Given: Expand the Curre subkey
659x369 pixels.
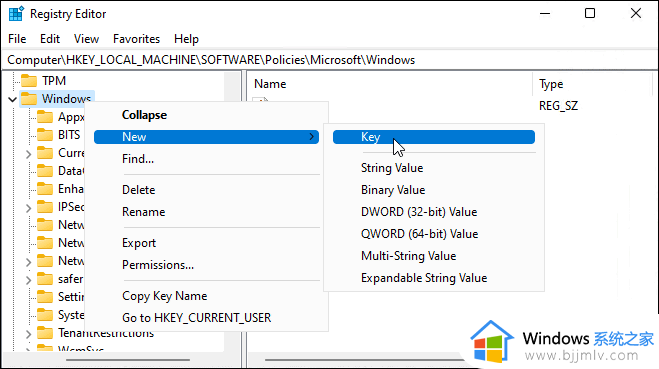Looking at the screenshot, I should [x=29, y=154].
